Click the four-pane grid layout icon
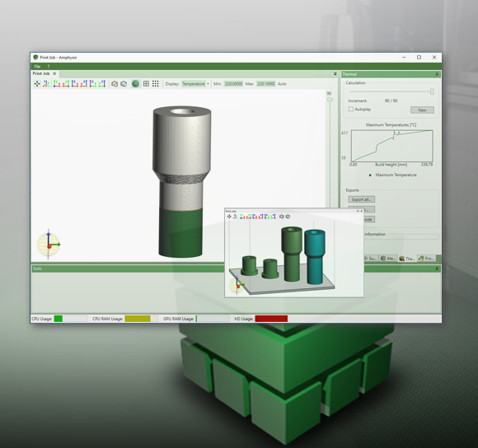Screen dimensions: 478x448 click(x=146, y=84)
